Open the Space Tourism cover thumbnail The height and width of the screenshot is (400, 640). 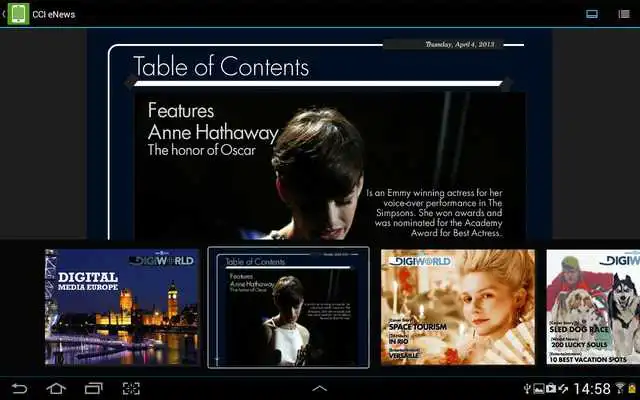(458, 307)
